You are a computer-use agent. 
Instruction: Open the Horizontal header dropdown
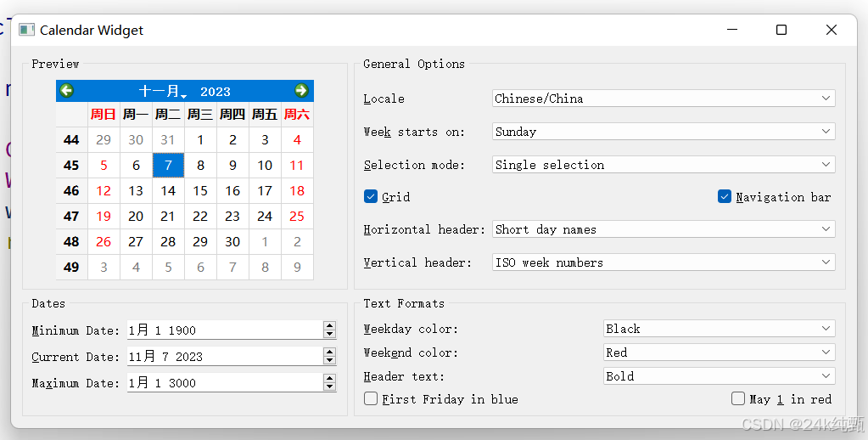click(664, 229)
